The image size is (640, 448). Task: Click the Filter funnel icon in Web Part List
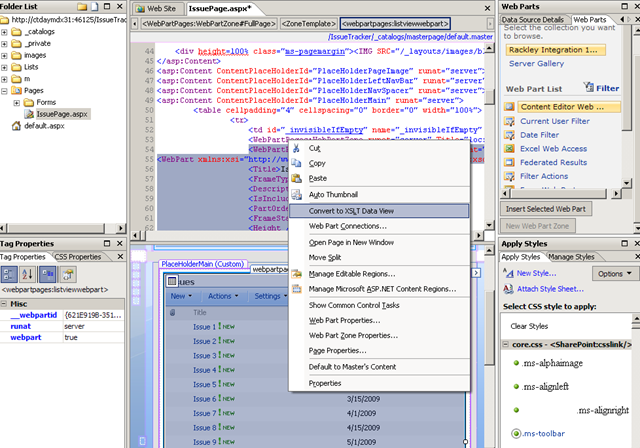coord(588,87)
